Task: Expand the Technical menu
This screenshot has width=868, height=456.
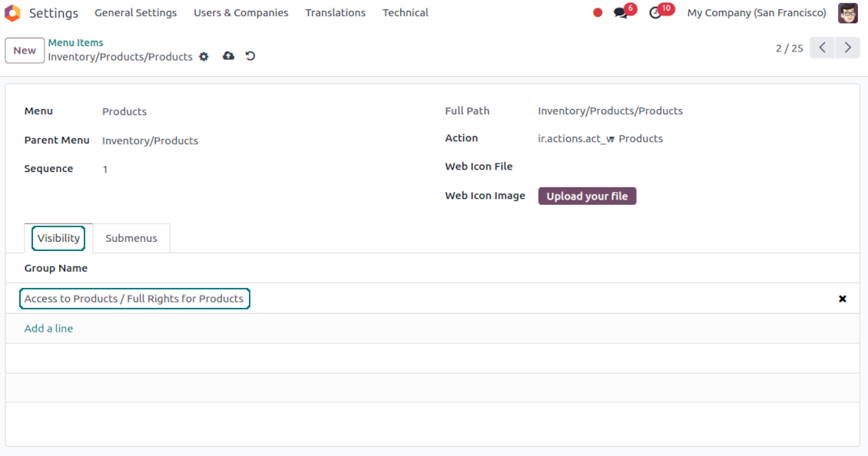Action: pyautogui.click(x=406, y=13)
